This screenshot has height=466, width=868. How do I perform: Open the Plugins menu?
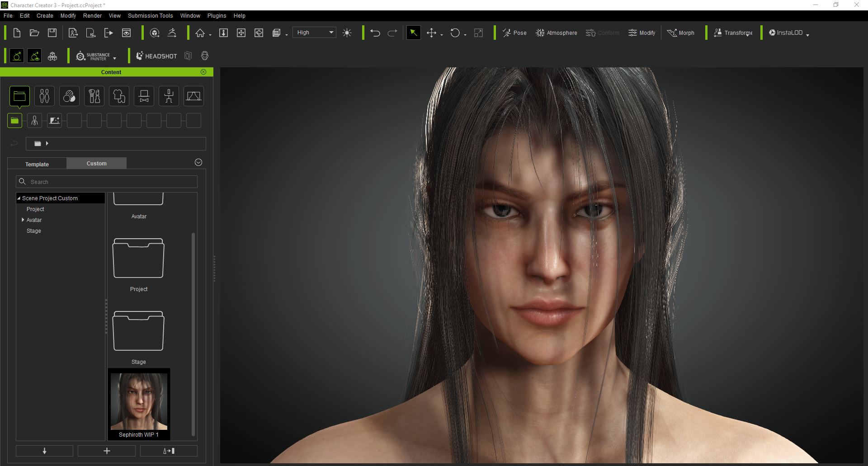(x=217, y=16)
